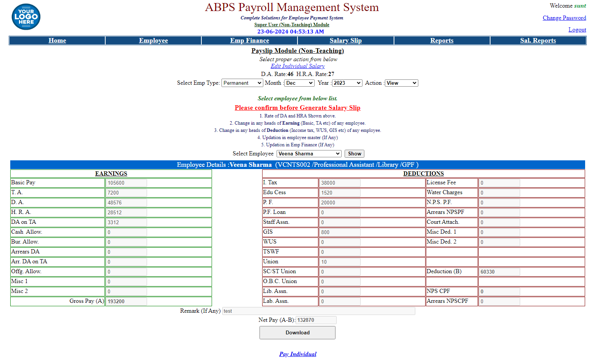This screenshot has height=364, width=595.
Task: Click the D. A. value field
Action: pyautogui.click(x=126, y=203)
